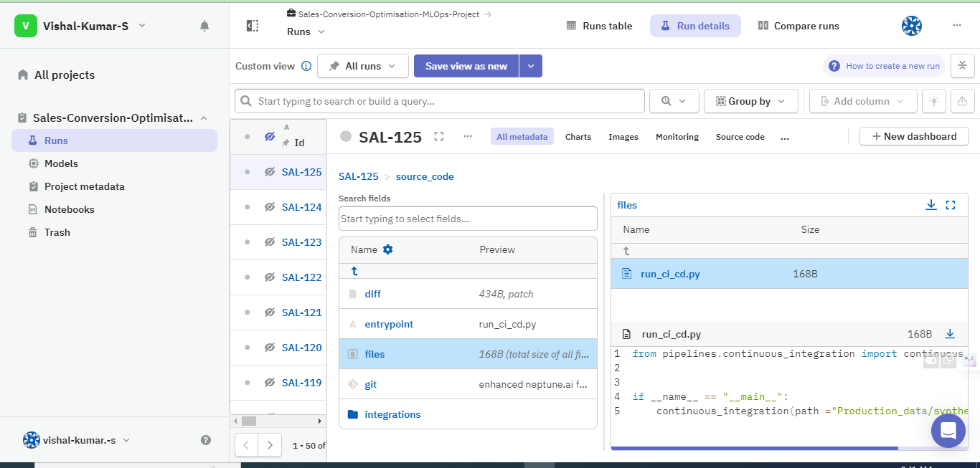Collapse the Sales-Conversion-Optimisation project tree
Image resolution: width=980 pixels, height=468 pixels.
coord(204,118)
